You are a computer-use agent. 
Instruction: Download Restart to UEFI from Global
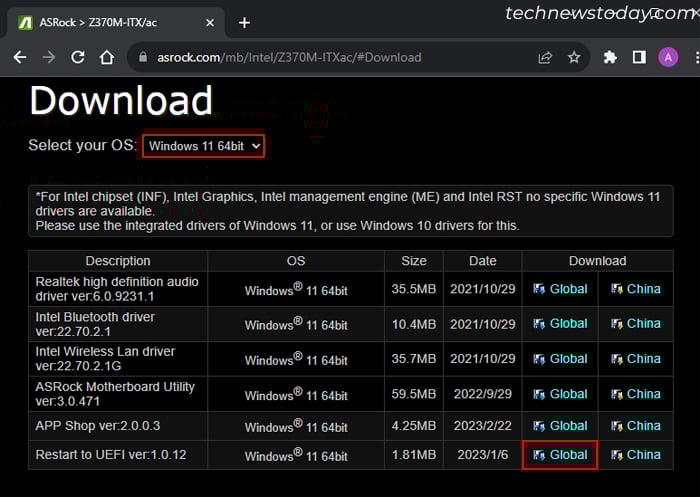click(x=560, y=455)
